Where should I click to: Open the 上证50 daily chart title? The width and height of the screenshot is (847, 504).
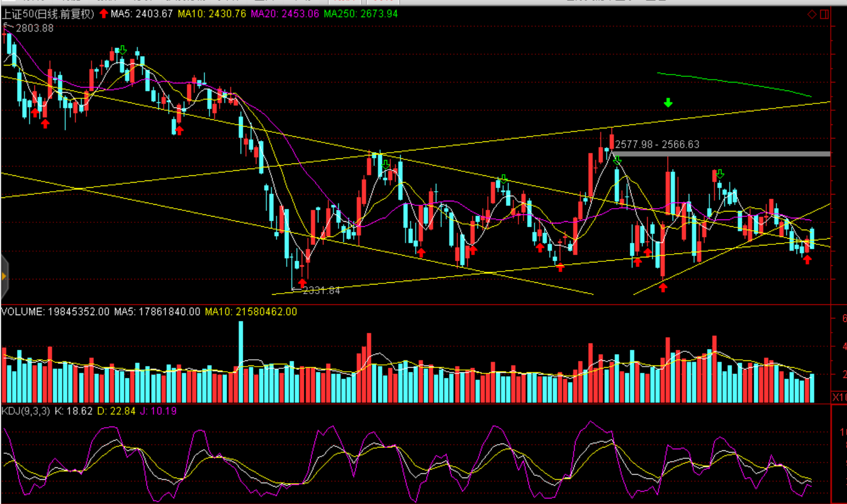click(x=48, y=14)
